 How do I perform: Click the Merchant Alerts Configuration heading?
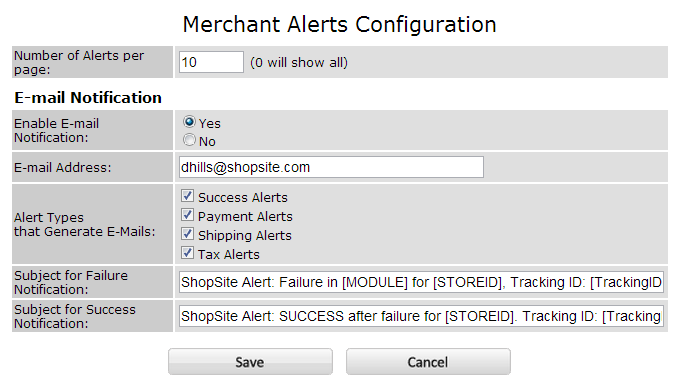[x=339, y=24]
